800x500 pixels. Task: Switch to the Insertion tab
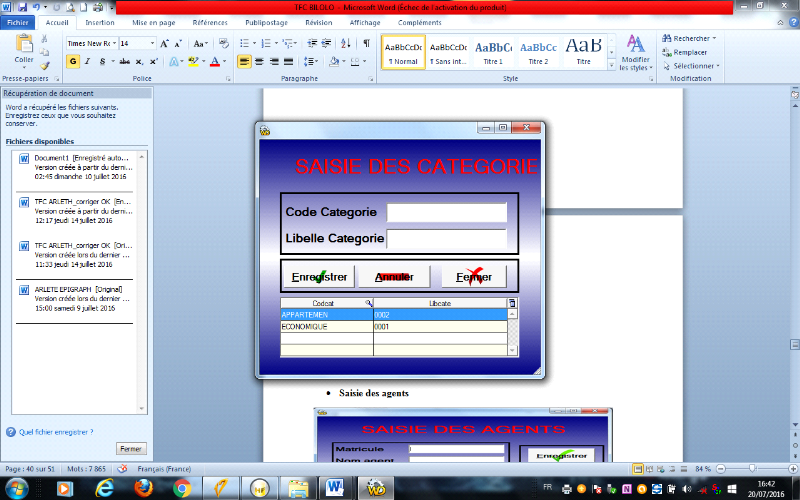(x=100, y=22)
